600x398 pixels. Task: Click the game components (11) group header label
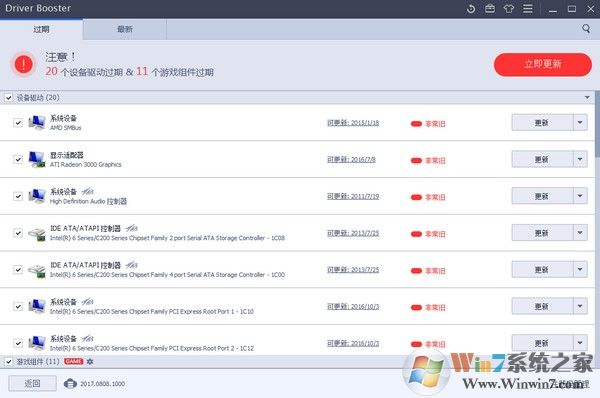38,361
